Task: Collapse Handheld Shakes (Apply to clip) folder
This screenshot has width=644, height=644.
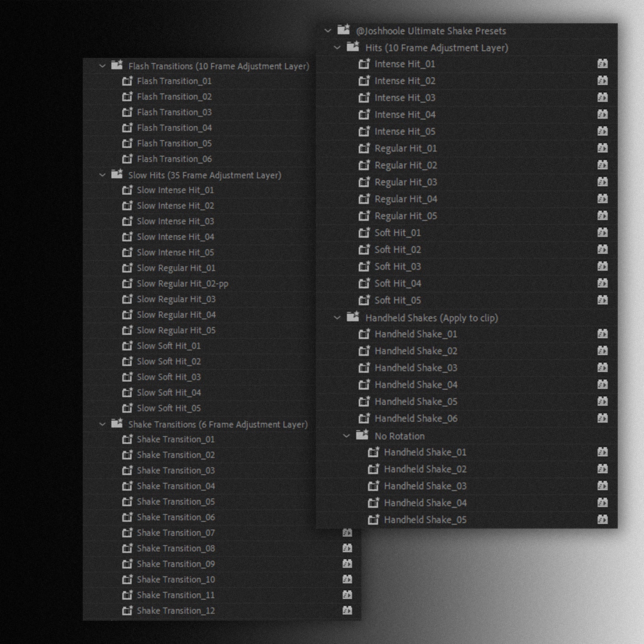Action: click(x=337, y=318)
